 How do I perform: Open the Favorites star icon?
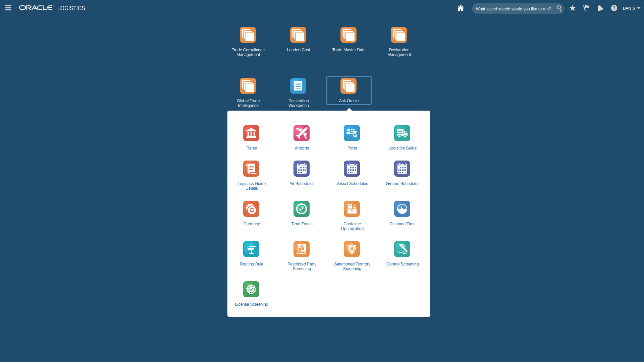pyautogui.click(x=573, y=8)
